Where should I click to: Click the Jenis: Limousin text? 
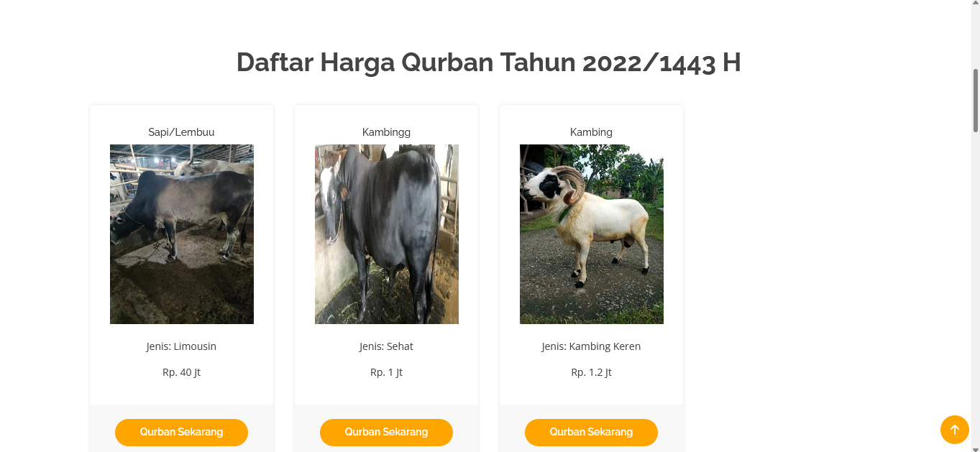[x=181, y=346]
